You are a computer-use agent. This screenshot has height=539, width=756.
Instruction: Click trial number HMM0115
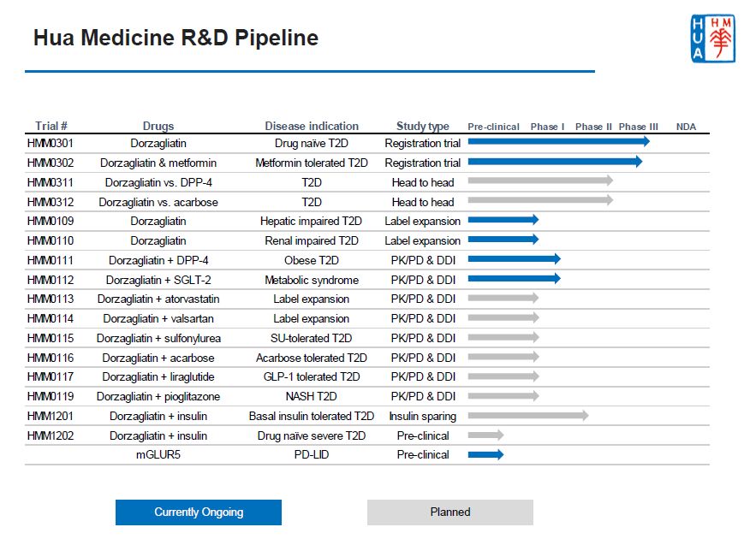(x=51, y=338)
